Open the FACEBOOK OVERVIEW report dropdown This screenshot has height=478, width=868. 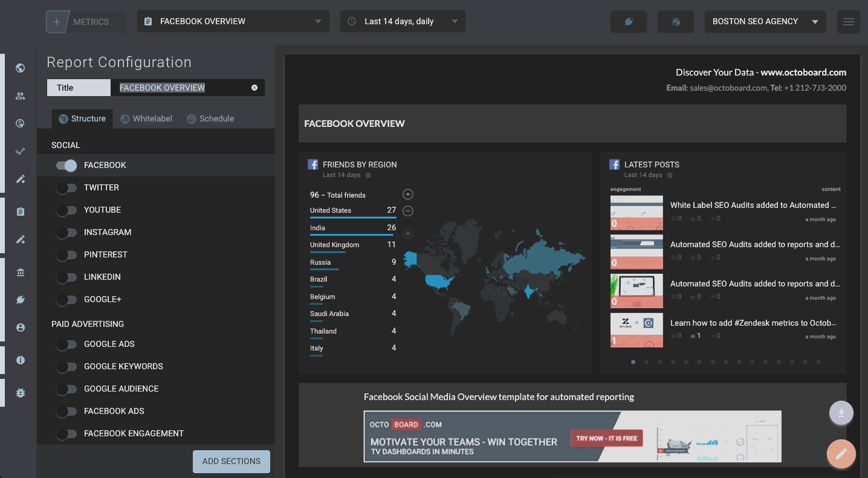233,21
